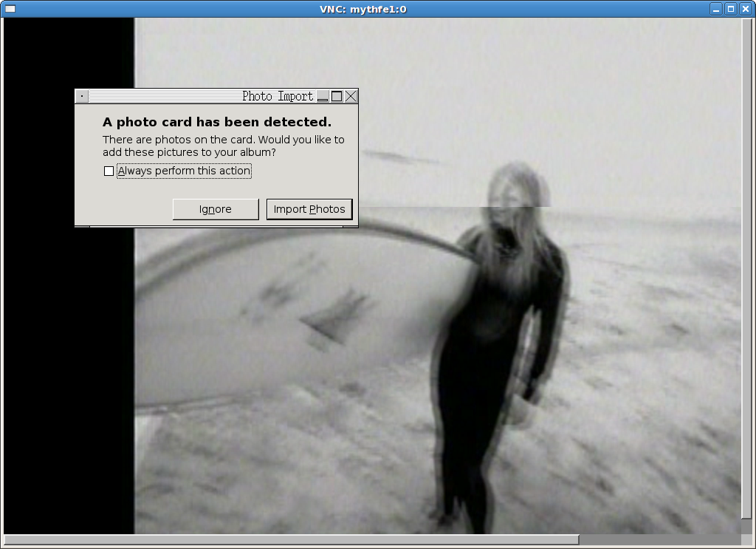Open Photo Import window menu dot button
Image resolution: width=756 pixels, height=549 pixels.
(82, 97)
